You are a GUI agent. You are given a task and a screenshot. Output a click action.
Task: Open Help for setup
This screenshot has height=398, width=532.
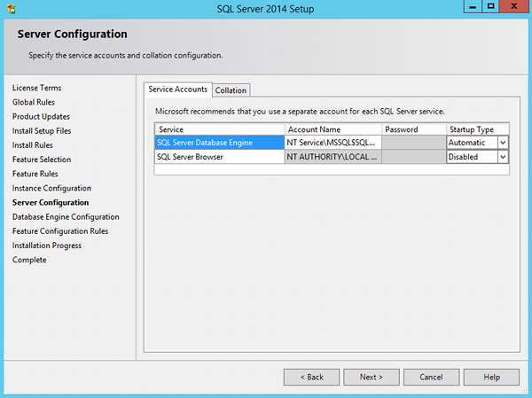pos(491,377)
